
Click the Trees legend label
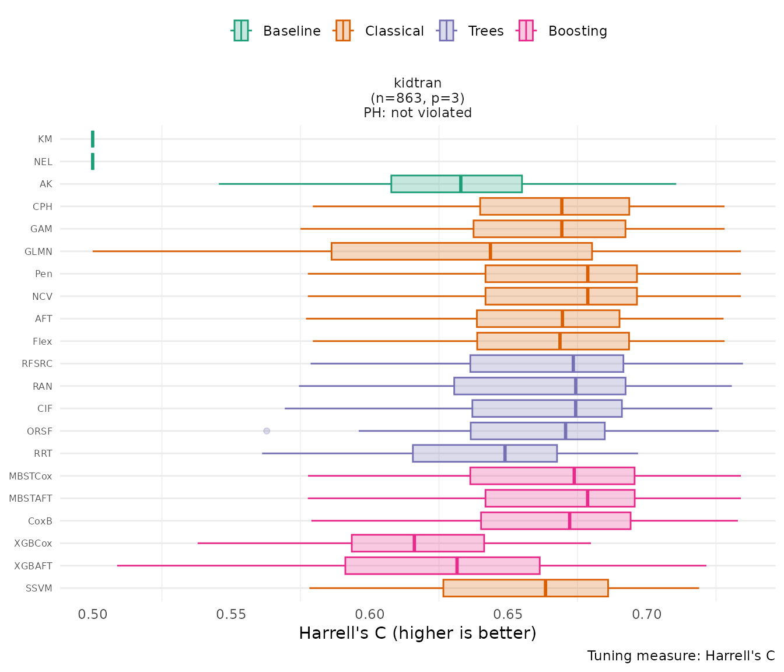tap(486, 31)
